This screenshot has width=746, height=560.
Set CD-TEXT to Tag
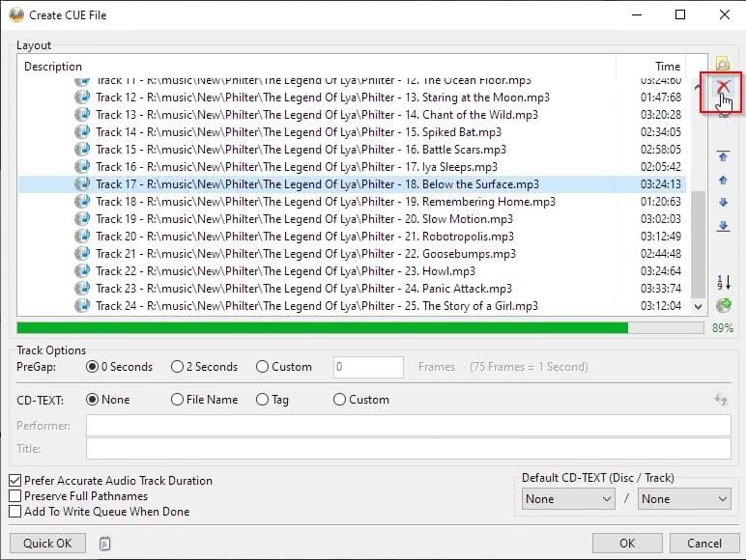pos(273,400)
